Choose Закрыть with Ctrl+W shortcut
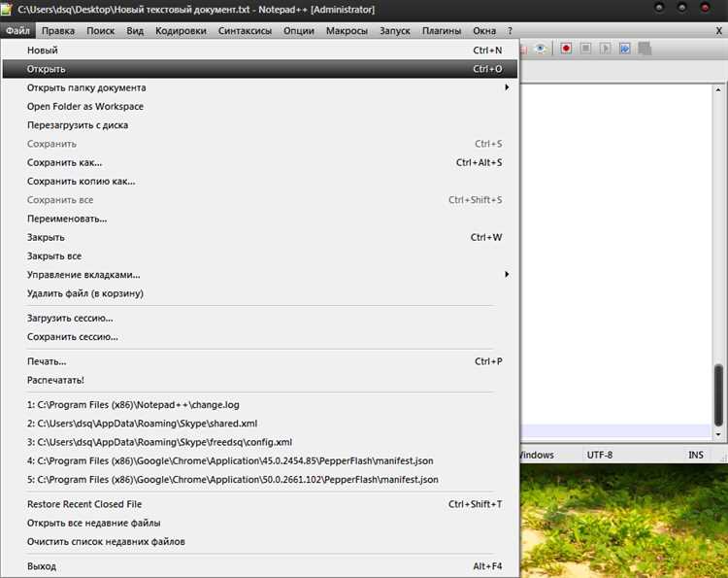The image size is (728, 578). pos(260,237)
